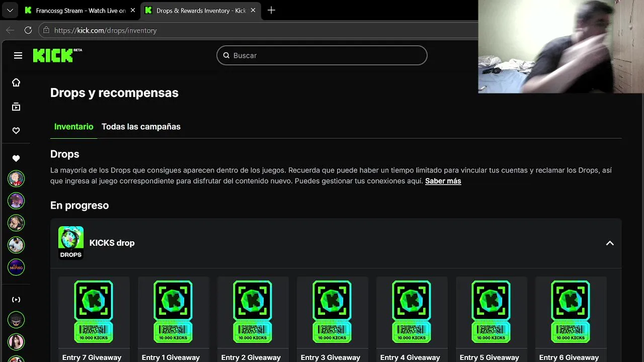Screen dimensions: 644x362
Task: Switch to Todas las campañas tab
Action: [x=141, y=127]
